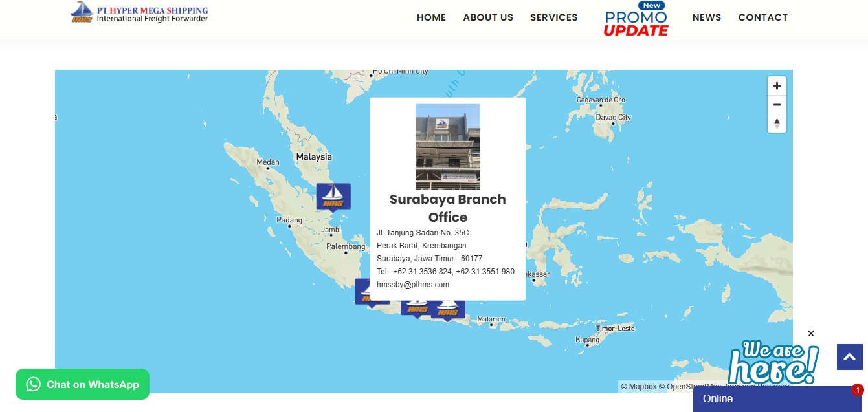Click the We are here sticker
868x412 pixels.
click(773, 363)
